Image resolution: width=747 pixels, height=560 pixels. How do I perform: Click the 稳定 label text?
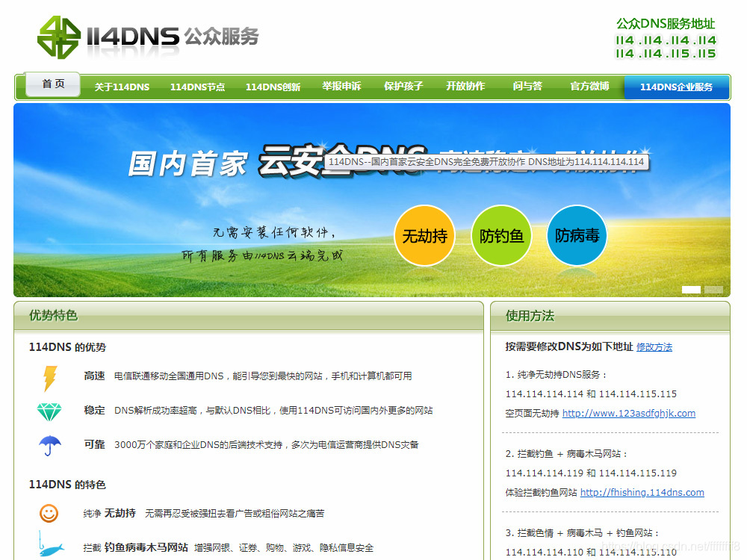[x=94, y=411]
